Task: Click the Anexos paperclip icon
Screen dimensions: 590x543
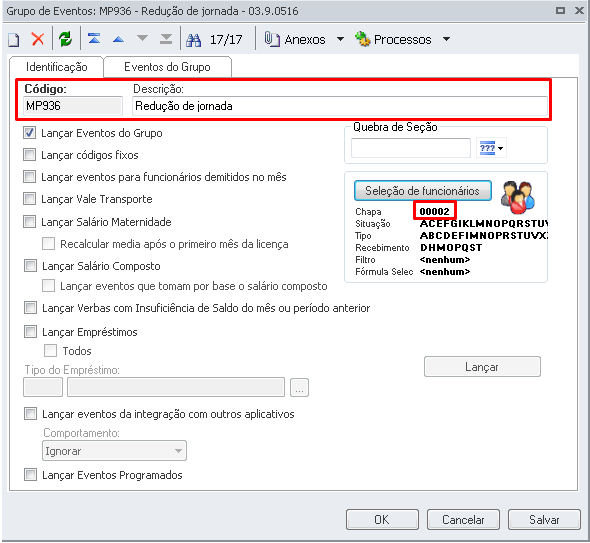Action: pos(272,40)
